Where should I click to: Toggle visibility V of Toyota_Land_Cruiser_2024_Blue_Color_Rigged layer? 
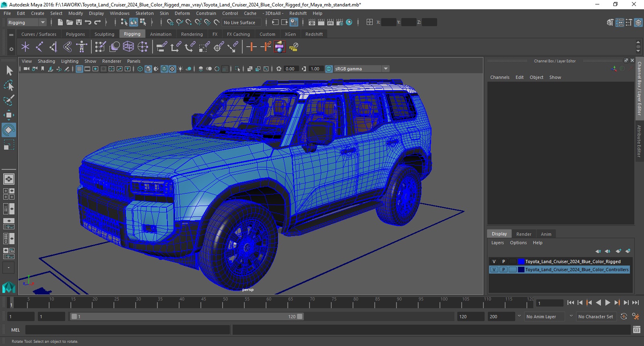click(x=494, y=262)
